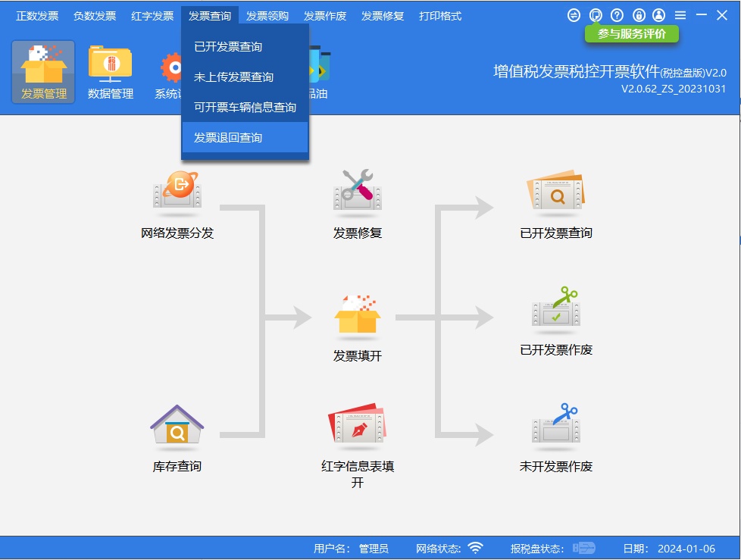This screenshot has height=560, width=741.
Task: Click the 发票修复 wrench icon
Action: point(358,188)
